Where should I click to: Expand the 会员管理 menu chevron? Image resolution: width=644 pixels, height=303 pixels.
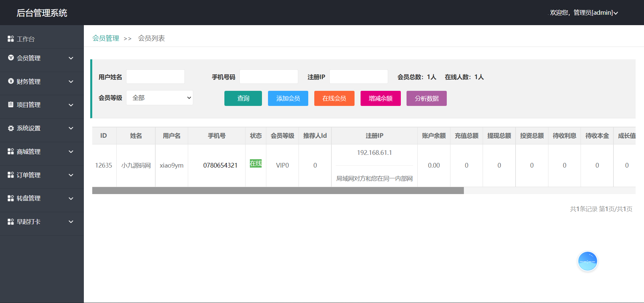click(71, 58)
